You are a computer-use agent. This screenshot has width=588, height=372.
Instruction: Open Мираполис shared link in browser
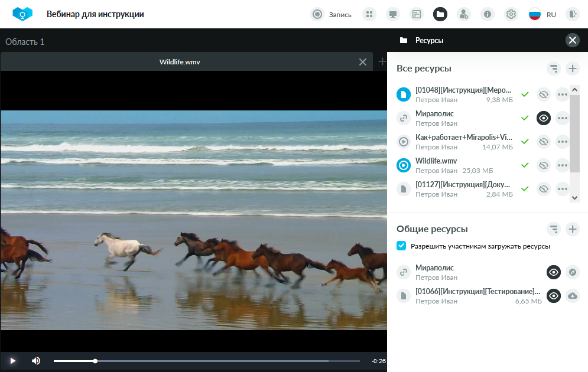(573, 272)
